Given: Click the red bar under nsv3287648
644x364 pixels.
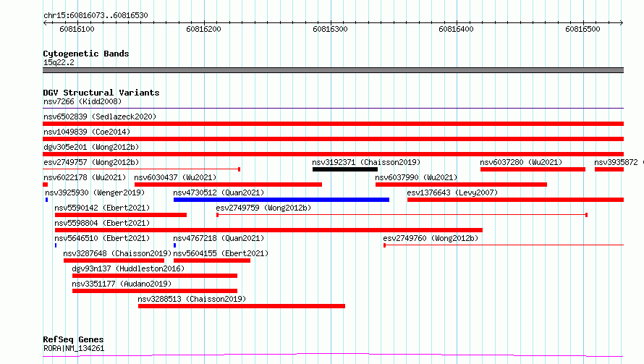Looking at the screenshot, I should [x=114, y=261].
